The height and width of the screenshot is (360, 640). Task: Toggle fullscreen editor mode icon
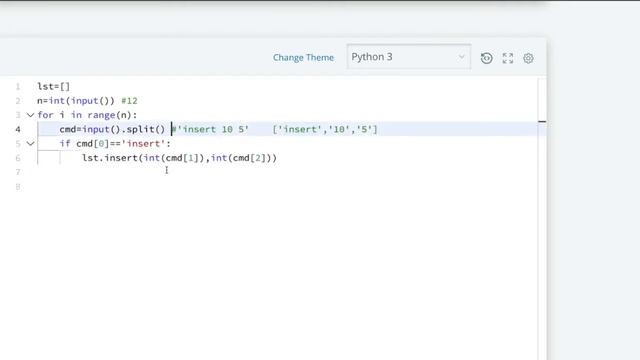(x=508, y=58)
